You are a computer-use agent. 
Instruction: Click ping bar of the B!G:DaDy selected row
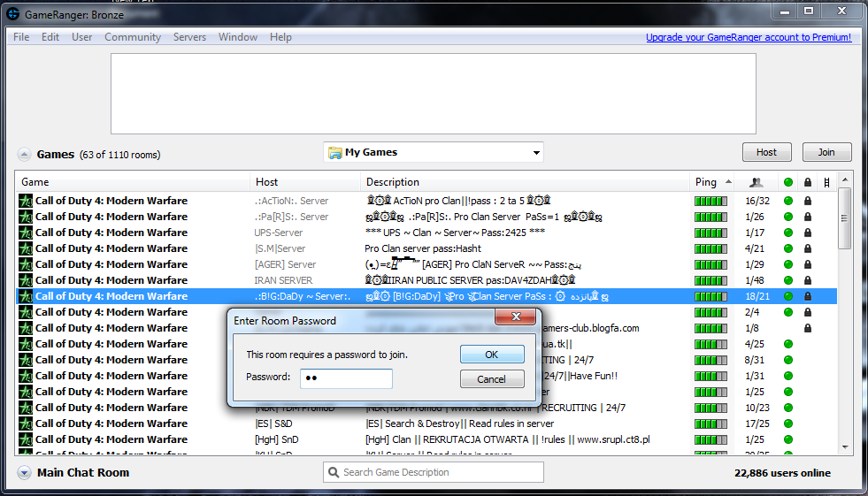coord(711,296)
